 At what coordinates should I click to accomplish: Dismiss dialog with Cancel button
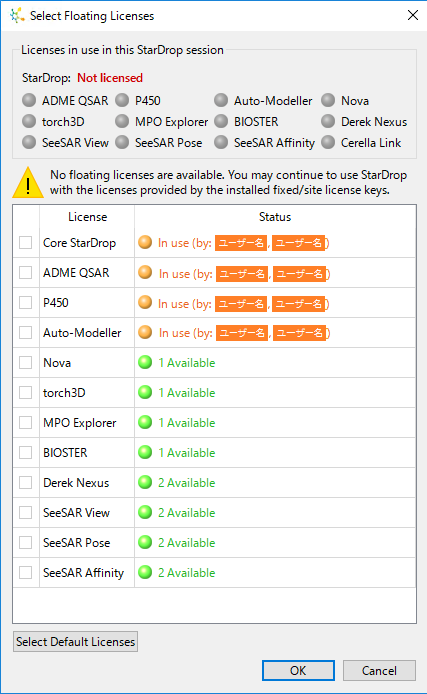point(379,671)
